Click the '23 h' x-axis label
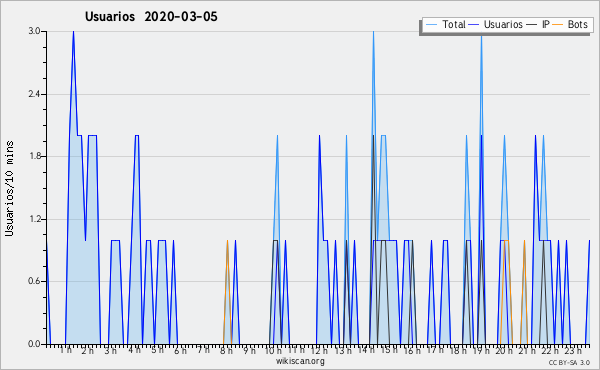Screen dimensions: 600x370 pyautogui.click(x=573, y=351)
